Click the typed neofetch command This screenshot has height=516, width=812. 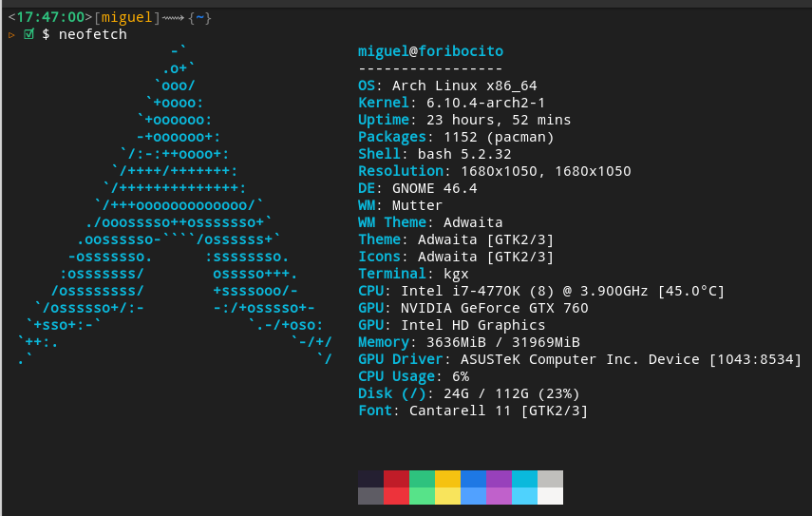pyautogui.click(x=93, y=35)
